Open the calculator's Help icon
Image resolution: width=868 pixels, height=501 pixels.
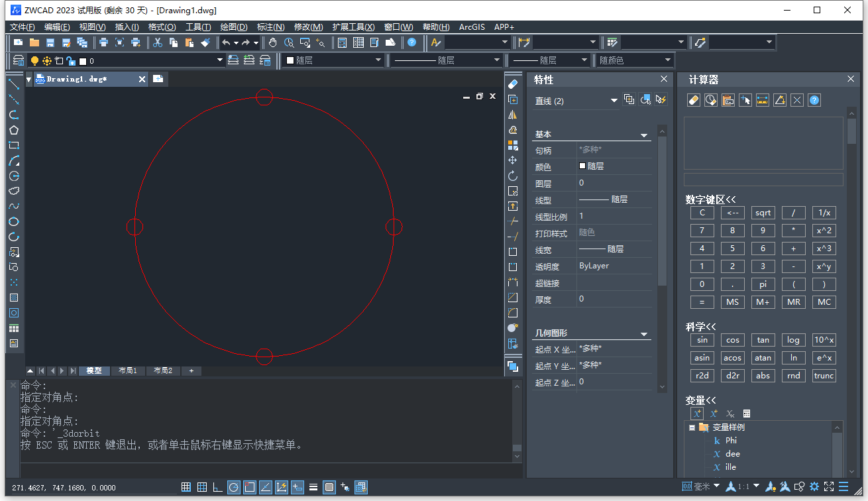(x=814, y=100)
